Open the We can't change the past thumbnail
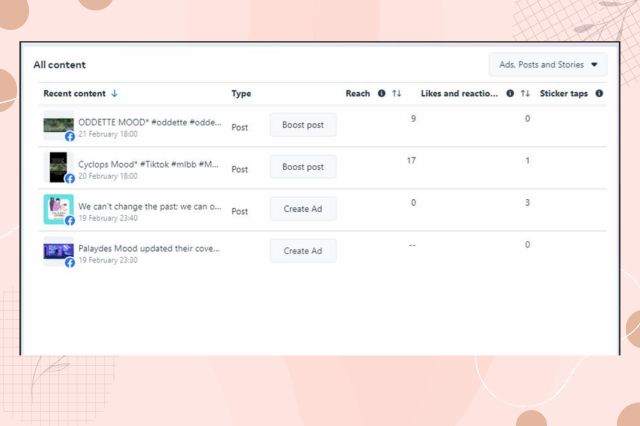 tap(58, 209)
